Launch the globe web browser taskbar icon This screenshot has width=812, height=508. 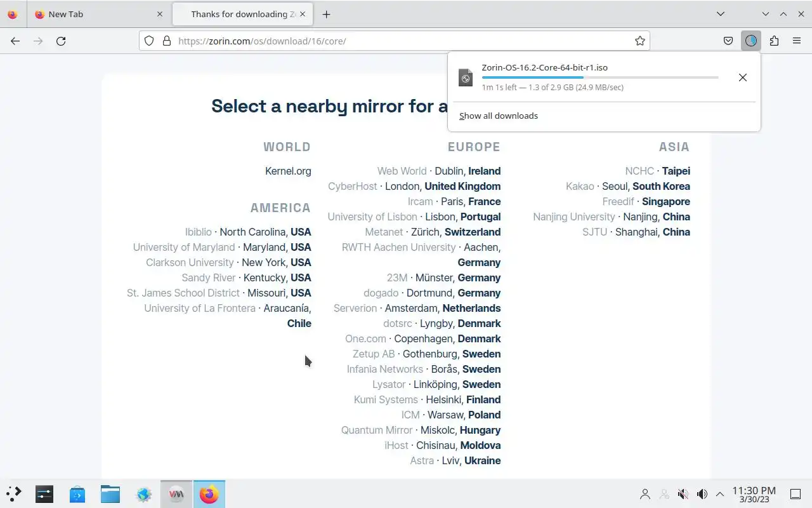coord(143,493)
